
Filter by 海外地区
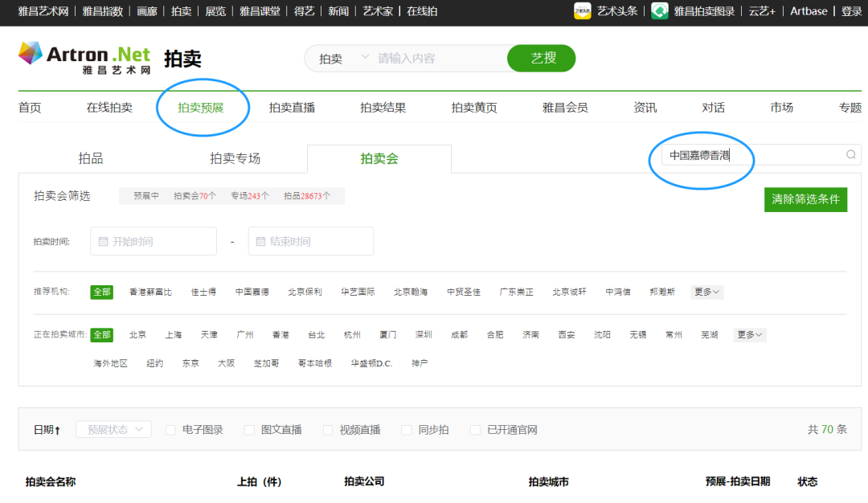[x=111, y=363]
